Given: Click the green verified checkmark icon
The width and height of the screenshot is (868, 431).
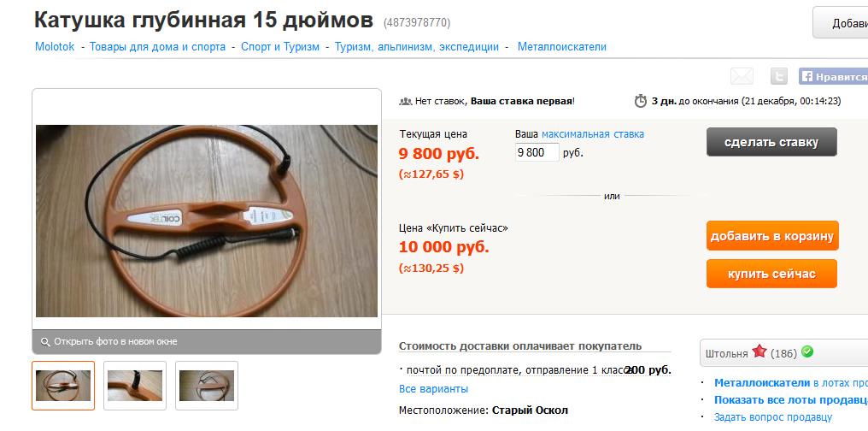Looking at the screenshot, I should [807, 351].
